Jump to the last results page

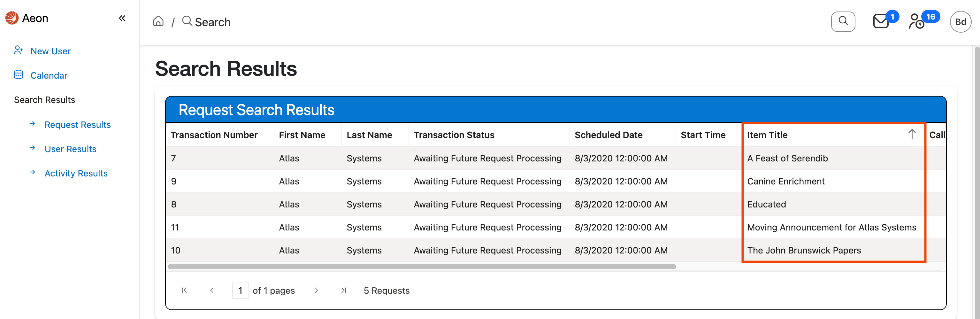pos(343,291)
